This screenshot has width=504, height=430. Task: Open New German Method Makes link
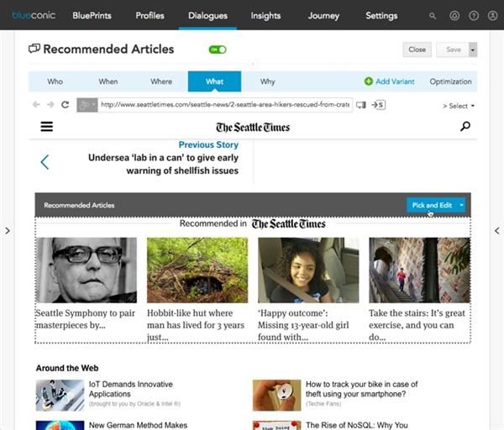pos(138,425)
